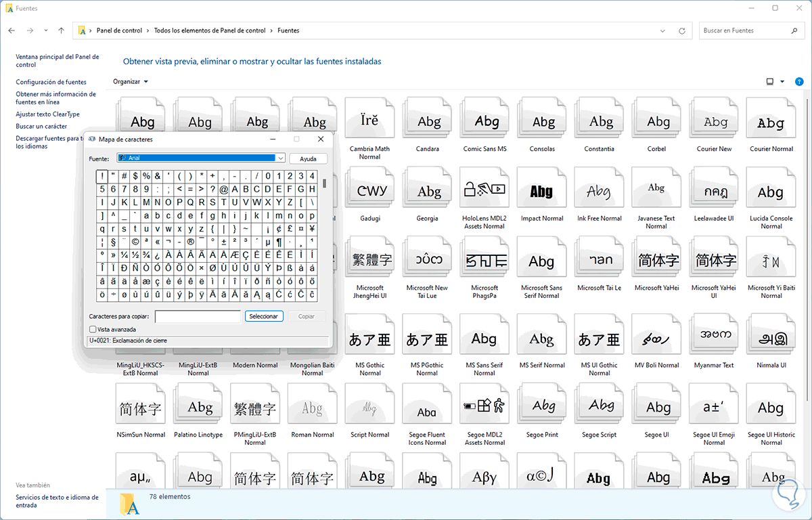Click the Seleccionar button
This screenshot has height=520, width=812.
click(x=264, y=316)
